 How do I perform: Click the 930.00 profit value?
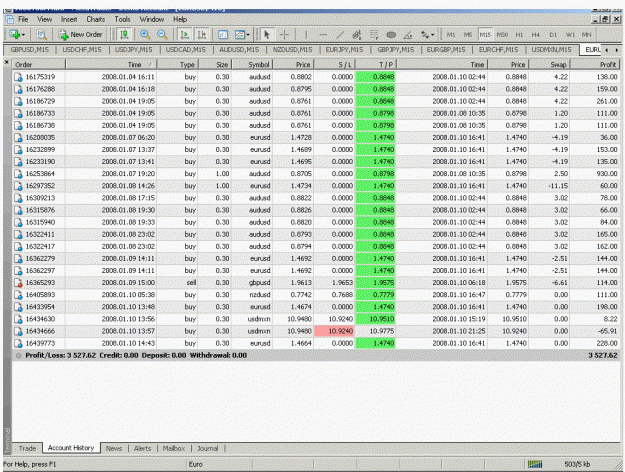pyautogui.click(x=607, y=174)
